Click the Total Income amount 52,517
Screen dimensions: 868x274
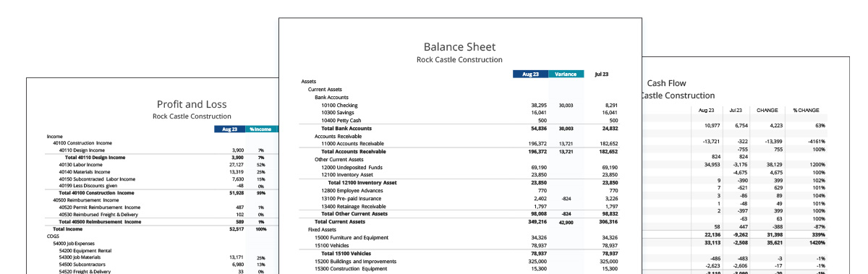[x=237, y=228]
